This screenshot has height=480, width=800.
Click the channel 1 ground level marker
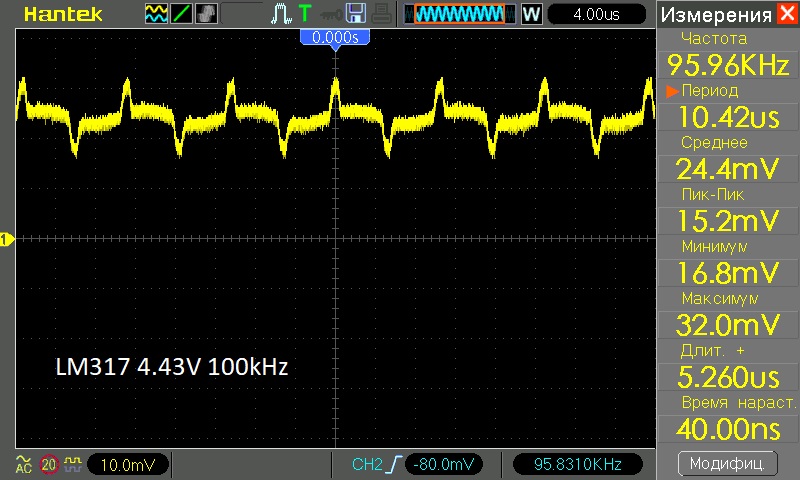pyautogui.click(x=7, y=239)
